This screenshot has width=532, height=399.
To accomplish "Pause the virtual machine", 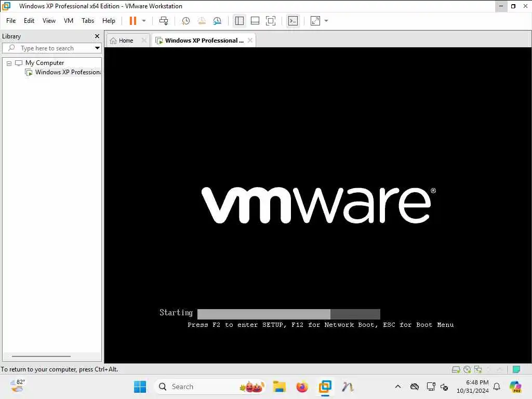I will click(132, 21).
